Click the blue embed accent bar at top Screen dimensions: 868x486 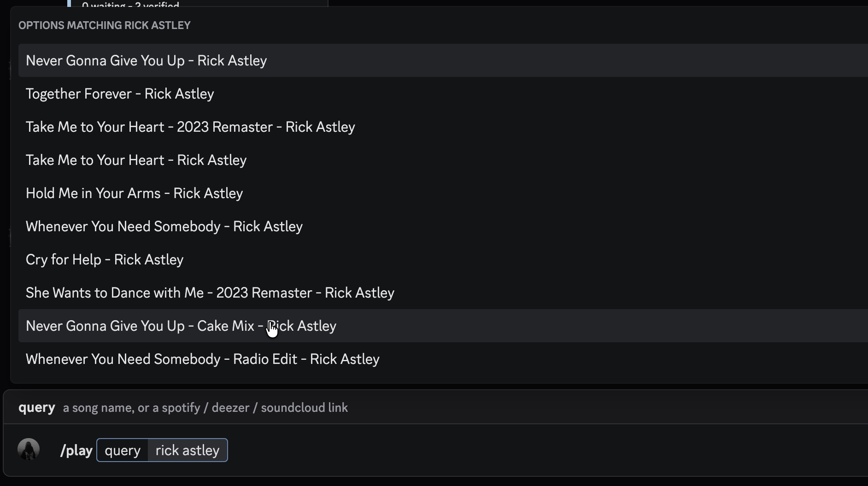pos(69,3)
